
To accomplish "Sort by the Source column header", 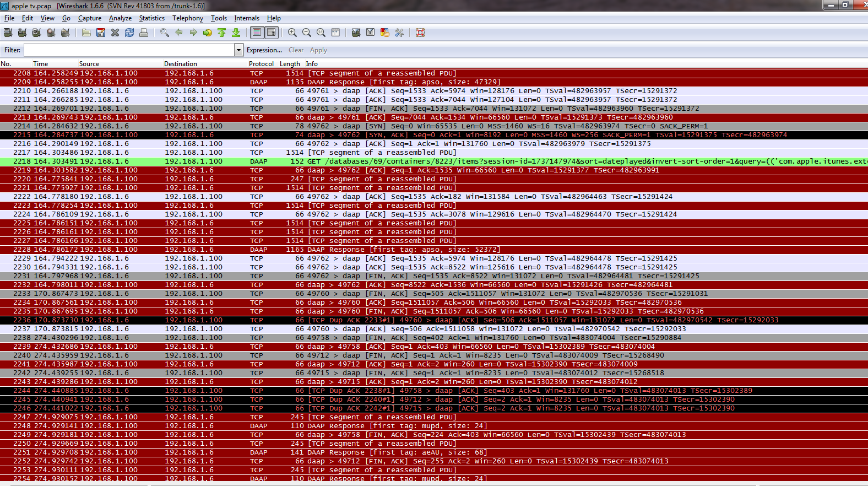I will click(89, 64).
